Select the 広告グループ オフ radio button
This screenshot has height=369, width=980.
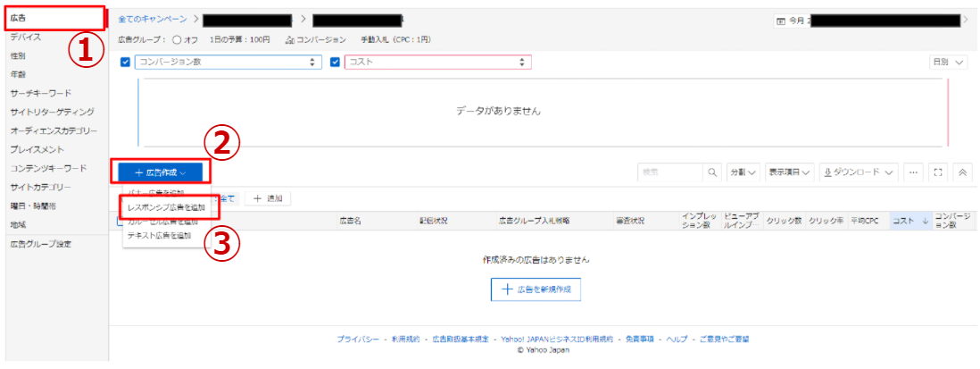[x=177, y=40]
